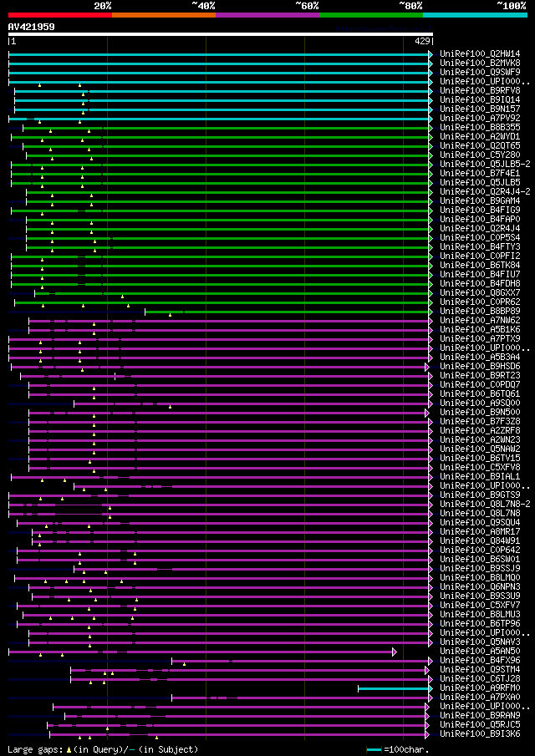Screen dimensions: 535x756
Task: Select the UniRef100_B8B355 label
Action: point(480,127)
